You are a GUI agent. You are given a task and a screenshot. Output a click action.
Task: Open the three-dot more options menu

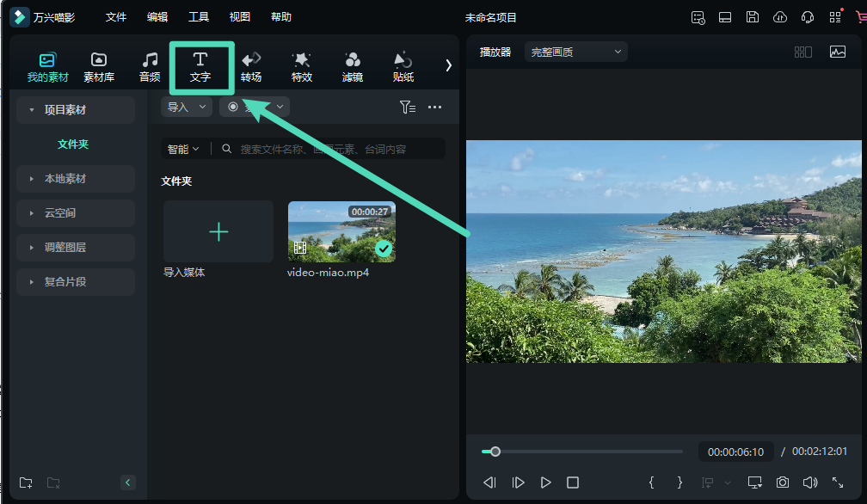(434, 108)
